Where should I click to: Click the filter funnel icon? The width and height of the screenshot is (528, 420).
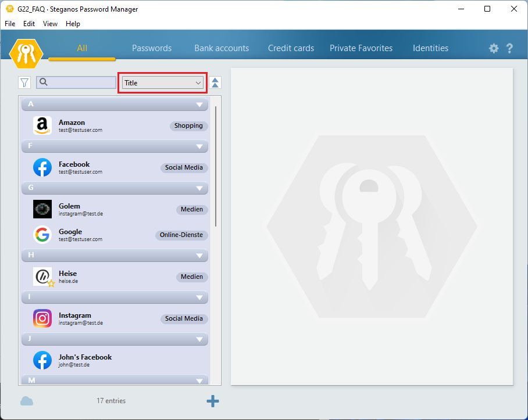[x=24, y=82]
